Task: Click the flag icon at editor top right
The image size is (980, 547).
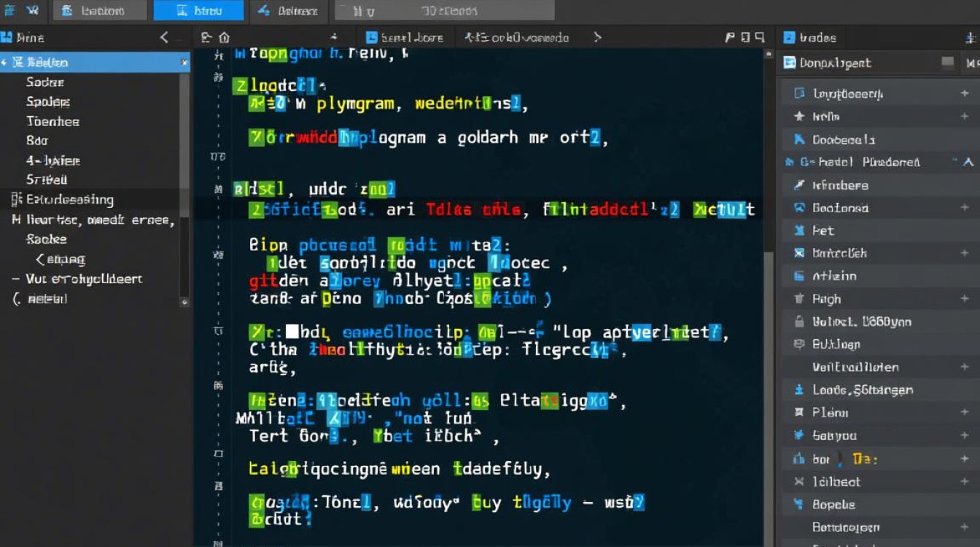Action: click(x=730, y=37)
